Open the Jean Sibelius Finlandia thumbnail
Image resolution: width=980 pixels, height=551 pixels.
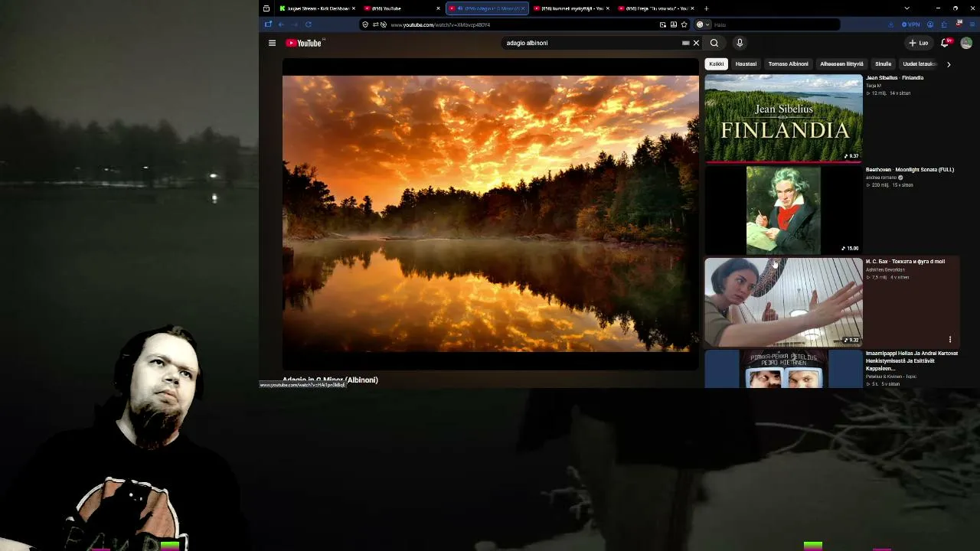783,118
